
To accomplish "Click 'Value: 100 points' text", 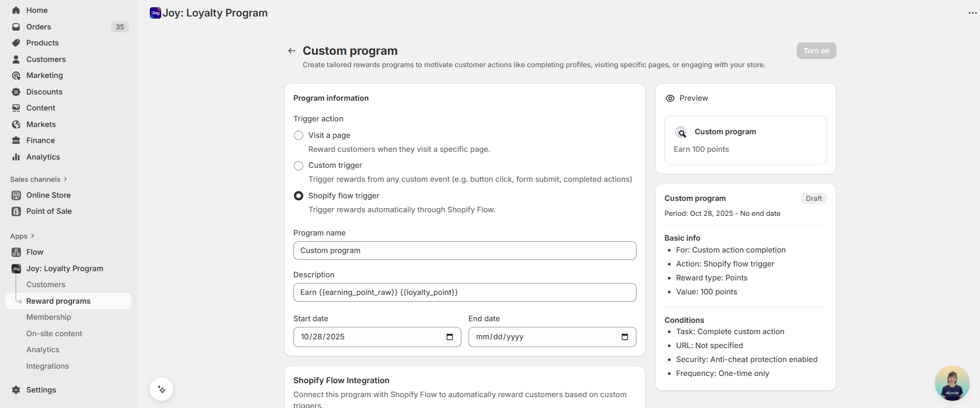I will point(707,292).
